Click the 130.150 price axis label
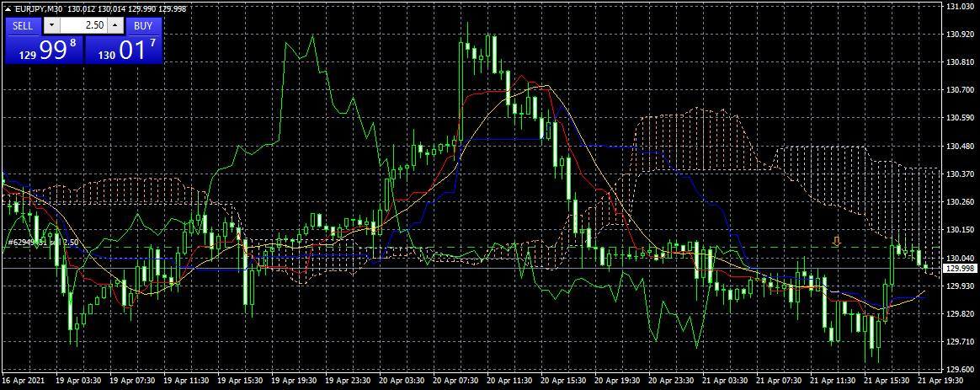980x390 pixels. (x=958, y=230)
